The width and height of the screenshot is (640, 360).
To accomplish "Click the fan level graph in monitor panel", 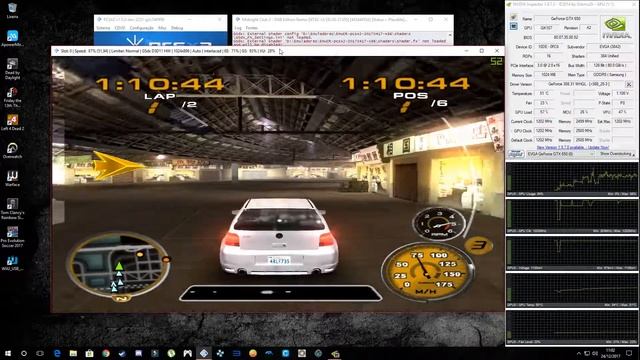I will (x=571, y=327).
